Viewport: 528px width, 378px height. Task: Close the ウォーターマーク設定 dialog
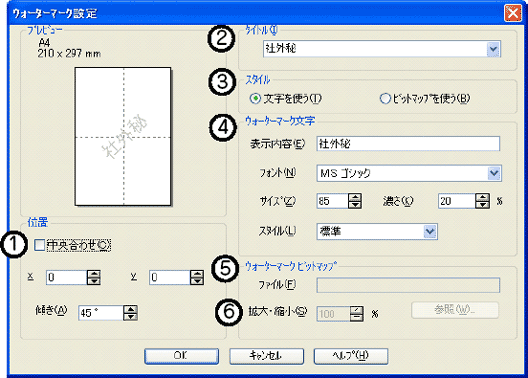click(x=513, y=13)
